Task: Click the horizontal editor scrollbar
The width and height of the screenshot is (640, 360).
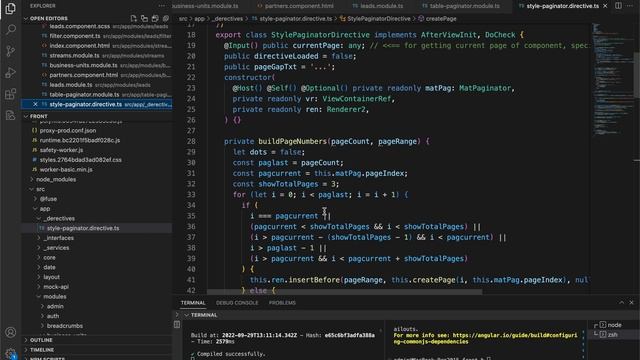Action: pos(344,291)
